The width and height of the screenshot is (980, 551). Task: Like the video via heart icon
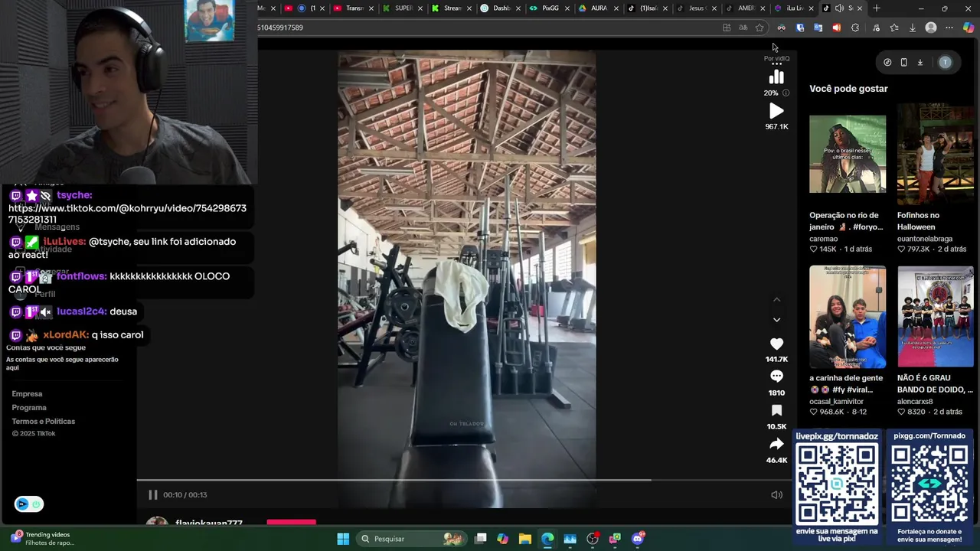(x=776, y=344)
